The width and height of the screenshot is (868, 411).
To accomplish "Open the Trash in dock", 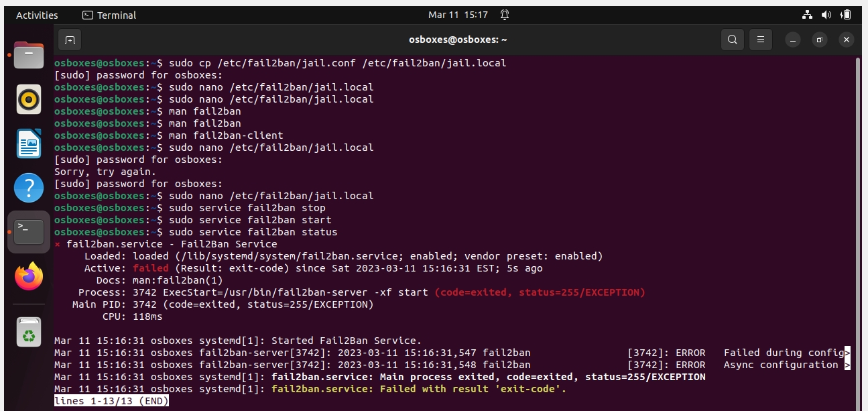I will coord(29,333).
